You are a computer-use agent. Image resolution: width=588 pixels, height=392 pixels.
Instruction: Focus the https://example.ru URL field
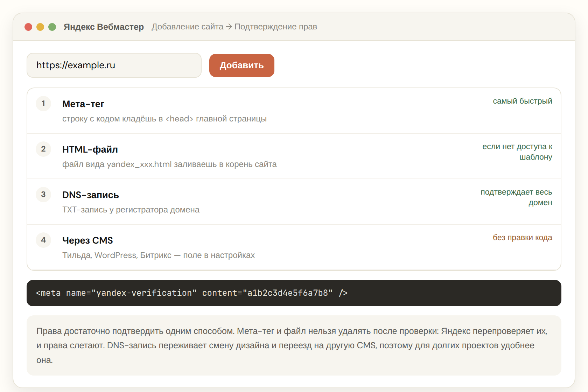click(x=114, y=65)
